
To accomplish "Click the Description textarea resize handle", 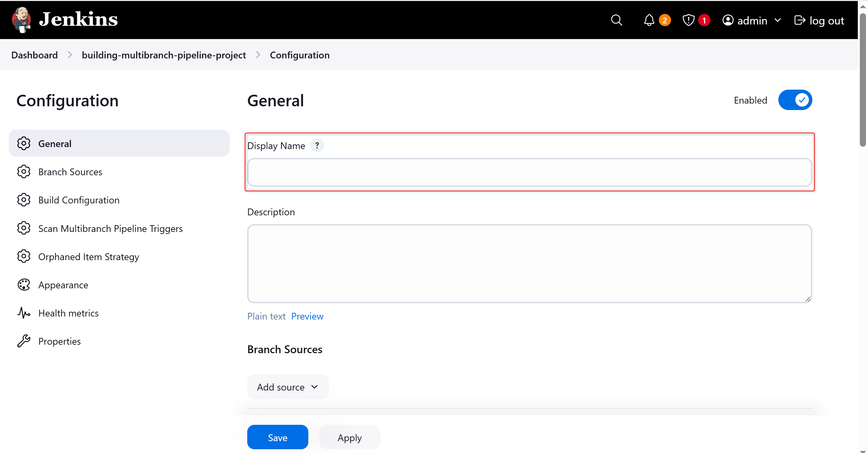I will [x=808, y=299].
